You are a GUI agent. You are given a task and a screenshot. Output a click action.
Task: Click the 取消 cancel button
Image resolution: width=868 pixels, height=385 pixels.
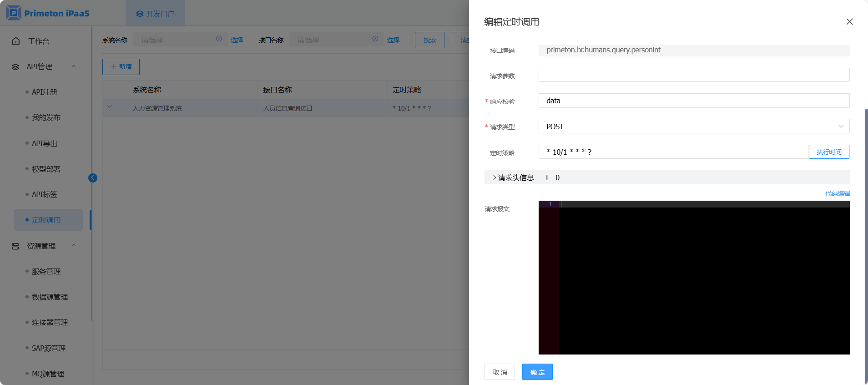pyautogui.click(x=500, y=372)
